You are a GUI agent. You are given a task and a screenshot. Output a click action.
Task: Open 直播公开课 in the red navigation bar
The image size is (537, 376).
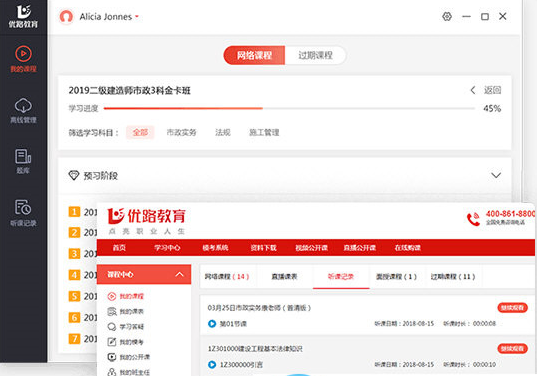tap(360, 248)
